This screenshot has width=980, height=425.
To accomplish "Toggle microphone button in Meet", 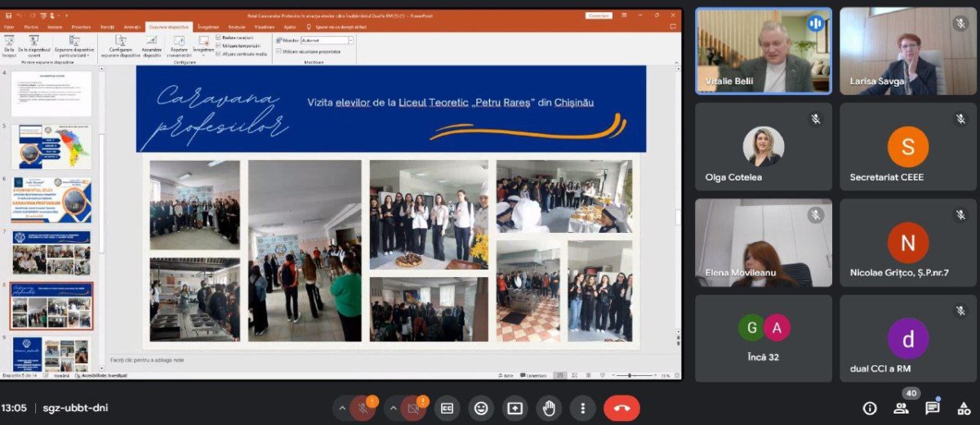I will pos(363,408).
